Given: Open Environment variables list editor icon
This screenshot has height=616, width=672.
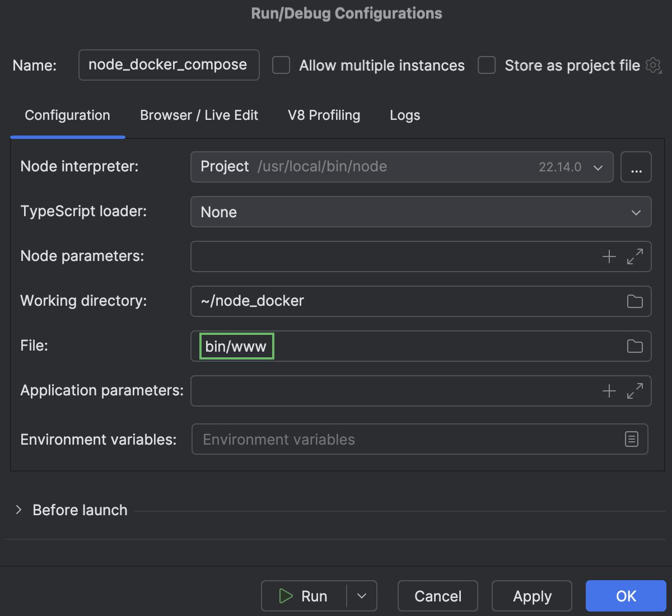Looking at the screenshot, I should click(x=631, y=439).
